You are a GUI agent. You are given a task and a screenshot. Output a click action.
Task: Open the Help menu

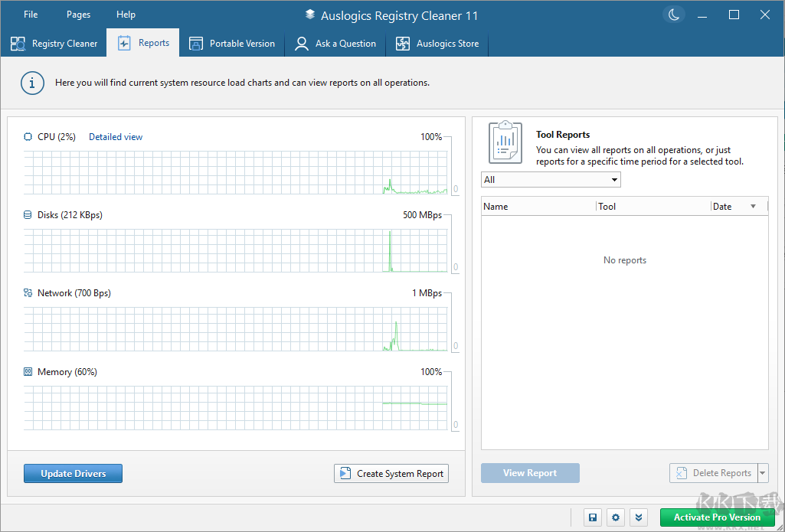[126, 15]
